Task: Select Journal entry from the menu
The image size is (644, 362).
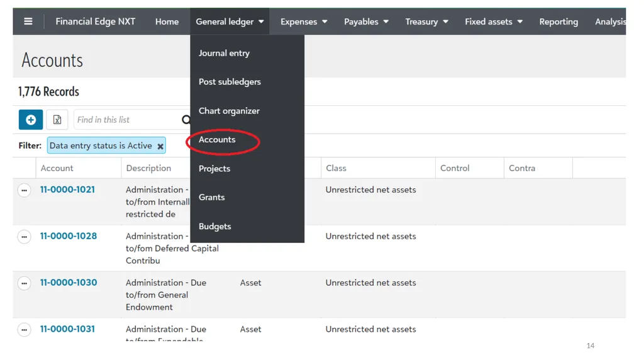Action: click(x=225, y=53)
